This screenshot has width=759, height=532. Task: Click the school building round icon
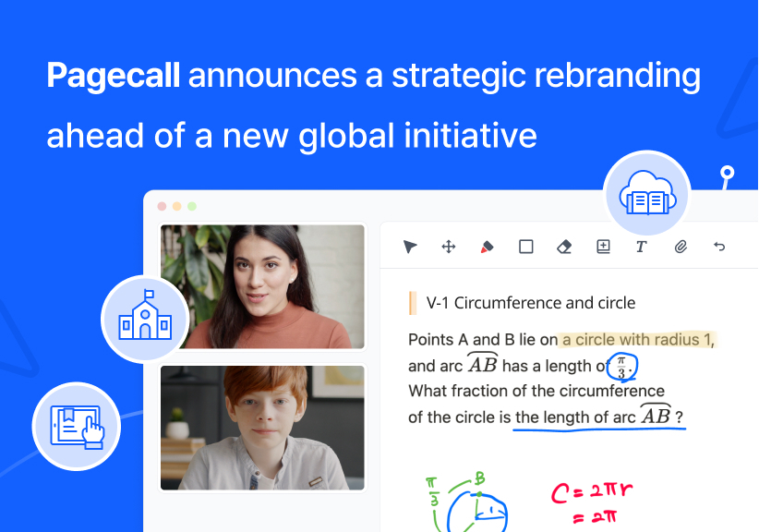tap(145, 319)
